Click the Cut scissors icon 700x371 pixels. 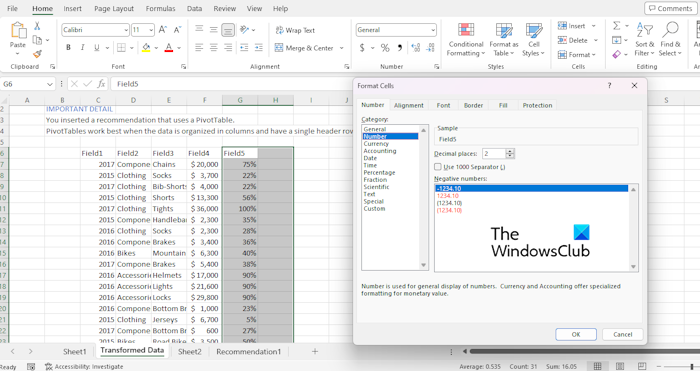click(x=37, y=26)
